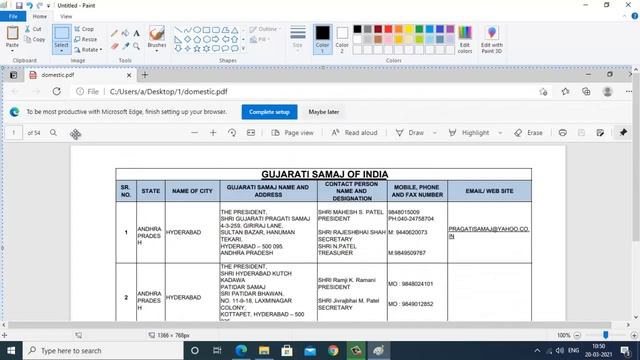Image resolution: width=640 pixels, height=360 pixels.
Task: Click the Save icon in Paint title bar
Action: (19, 5)
